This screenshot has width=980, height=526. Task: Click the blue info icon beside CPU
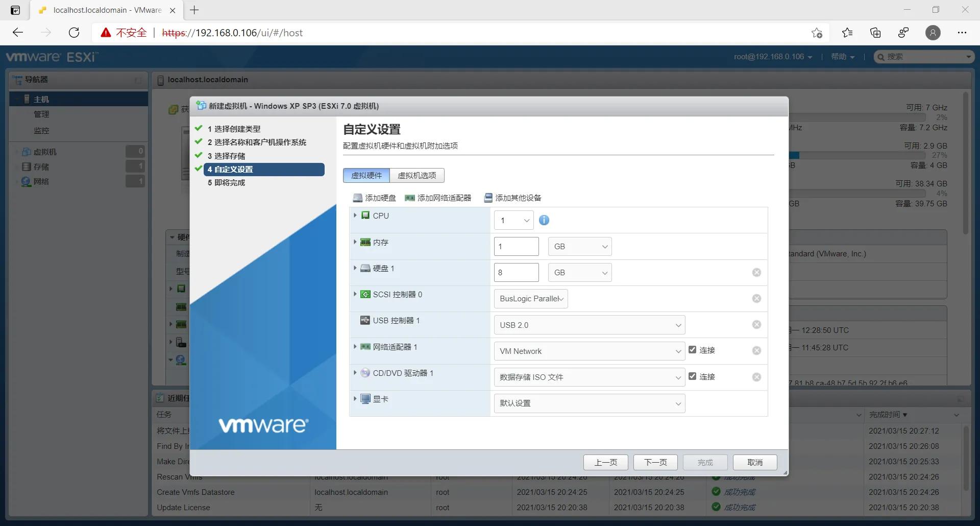(x=544, y=220)
